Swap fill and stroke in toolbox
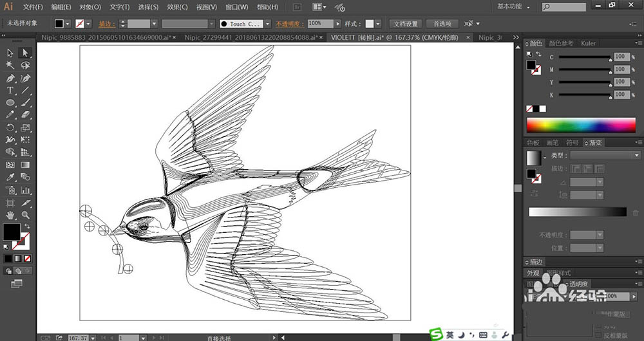This screenshot has width=644, height=341. tap(28, 226)
